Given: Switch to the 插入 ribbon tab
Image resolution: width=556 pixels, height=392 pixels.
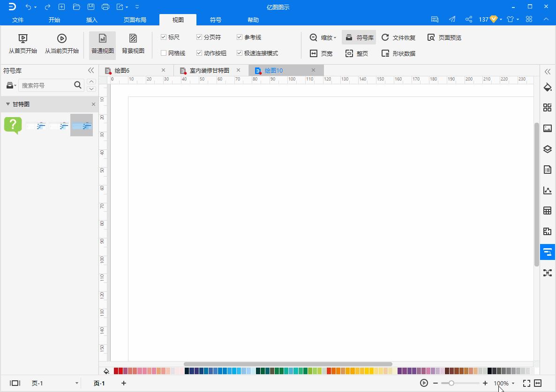Looking at the screenshot, I should pyautogui.click(x=92, y=20).
